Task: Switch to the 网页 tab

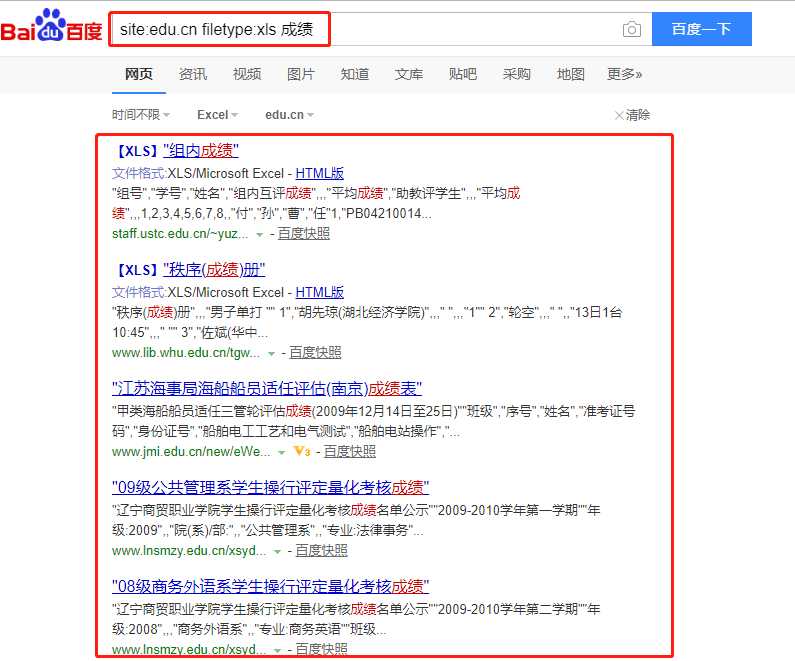Action: (x=139, y=75)
